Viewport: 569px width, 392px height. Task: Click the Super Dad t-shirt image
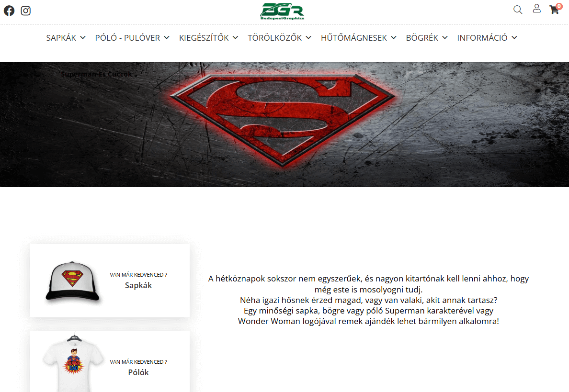click(74, 363)
